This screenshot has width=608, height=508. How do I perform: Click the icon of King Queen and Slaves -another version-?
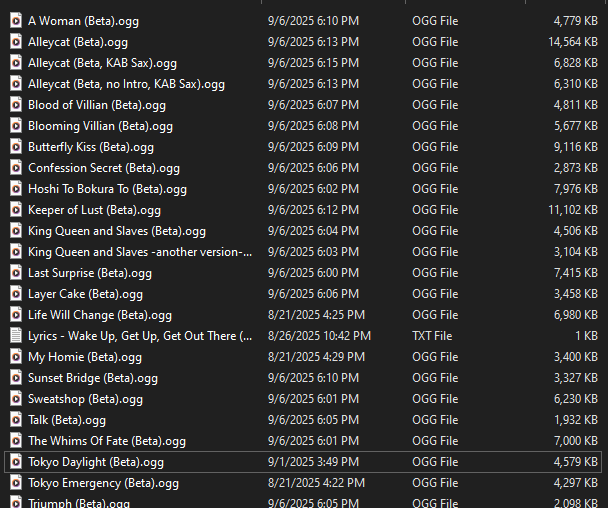click(16, 252)
